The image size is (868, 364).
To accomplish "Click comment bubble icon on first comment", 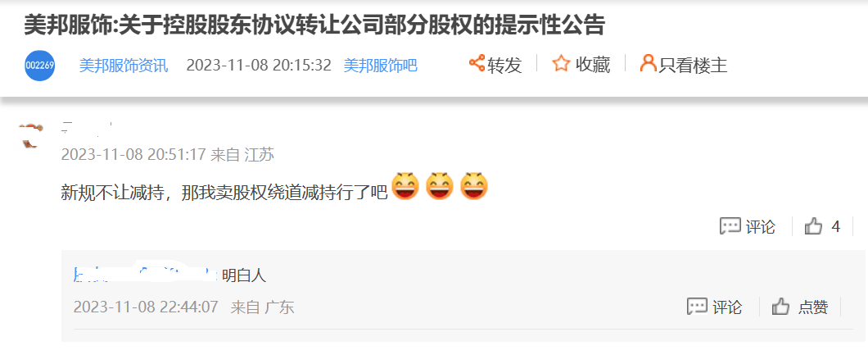I will pos(730,226).
